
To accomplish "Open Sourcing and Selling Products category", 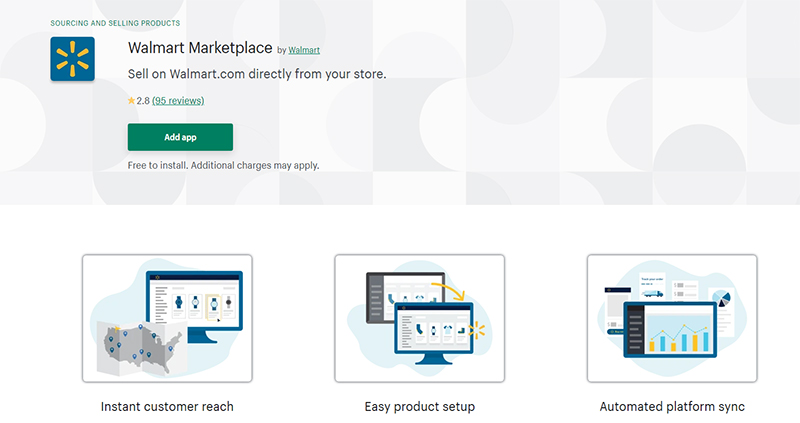I will 115,23.
